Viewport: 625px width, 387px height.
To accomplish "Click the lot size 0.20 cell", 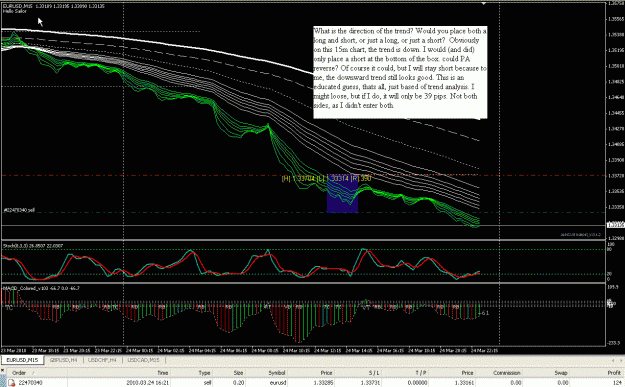I will coord(238,383).
